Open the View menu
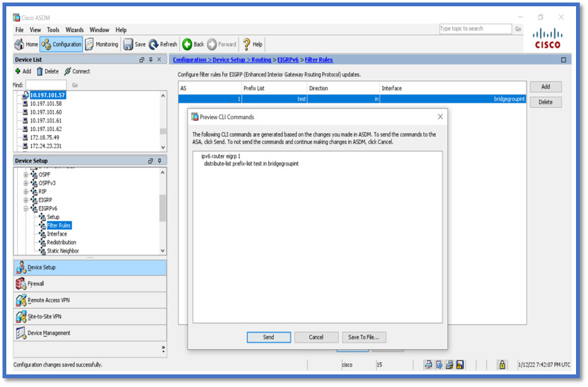The width and height of the screenshot is (588, 387). point(35,30)
